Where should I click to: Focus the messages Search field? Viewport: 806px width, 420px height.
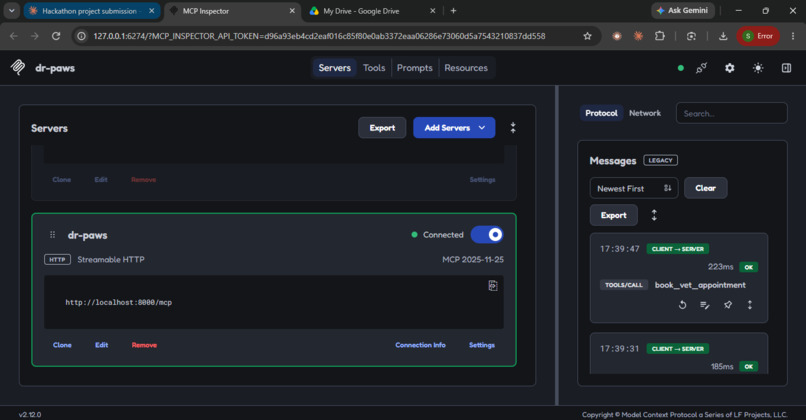731,113
